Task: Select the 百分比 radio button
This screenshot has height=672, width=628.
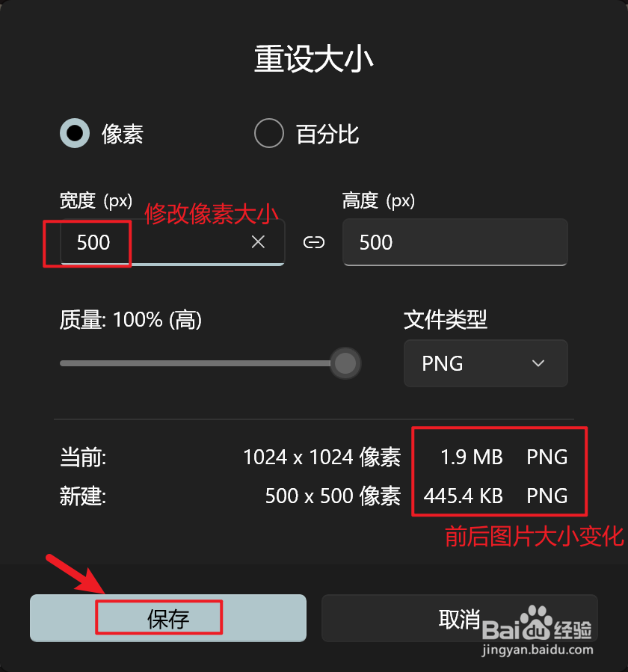Action: coord(269,133)
